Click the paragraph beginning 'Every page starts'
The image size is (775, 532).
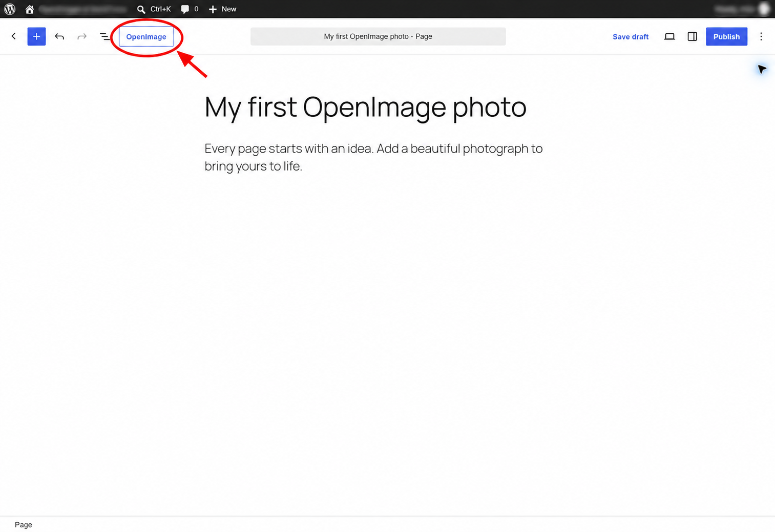pyautogui.click(x=373, y=157)
